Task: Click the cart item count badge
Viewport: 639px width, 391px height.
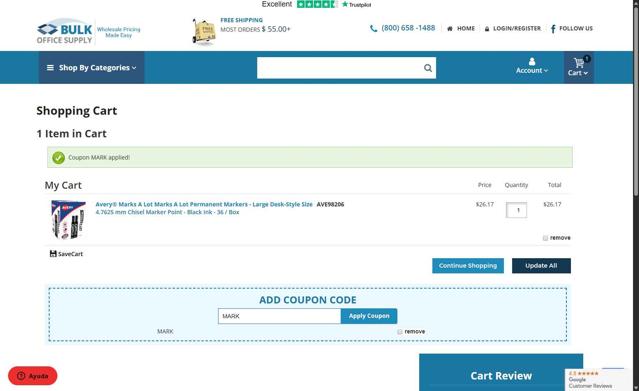Action: click(586, 59)
